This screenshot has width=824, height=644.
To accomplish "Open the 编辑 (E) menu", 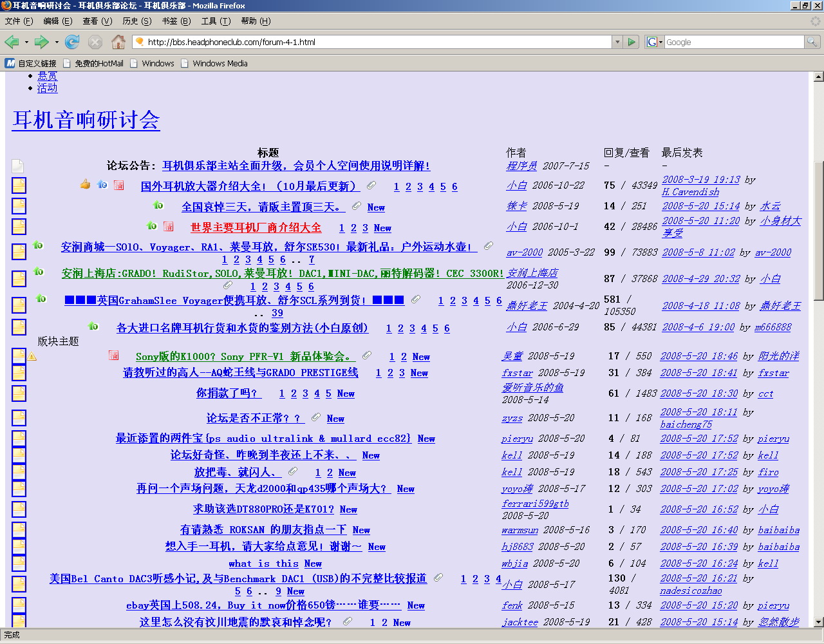I will [x=58, y=21].
